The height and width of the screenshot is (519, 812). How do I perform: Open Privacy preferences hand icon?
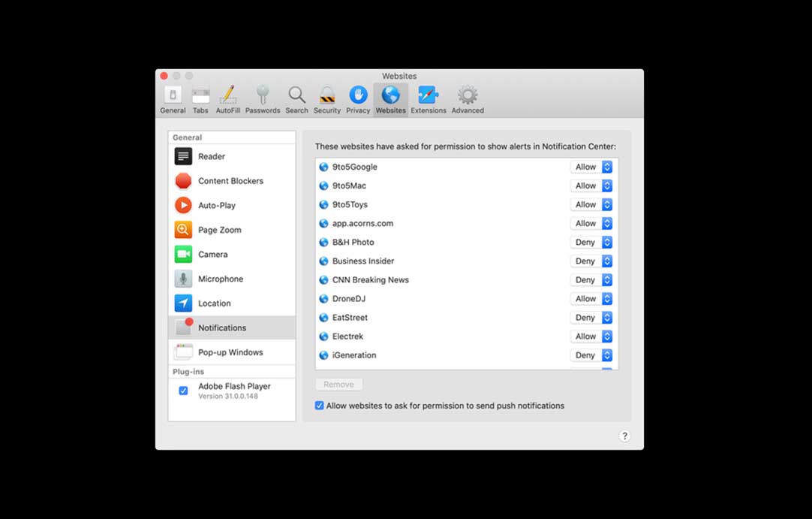point(359,95)
